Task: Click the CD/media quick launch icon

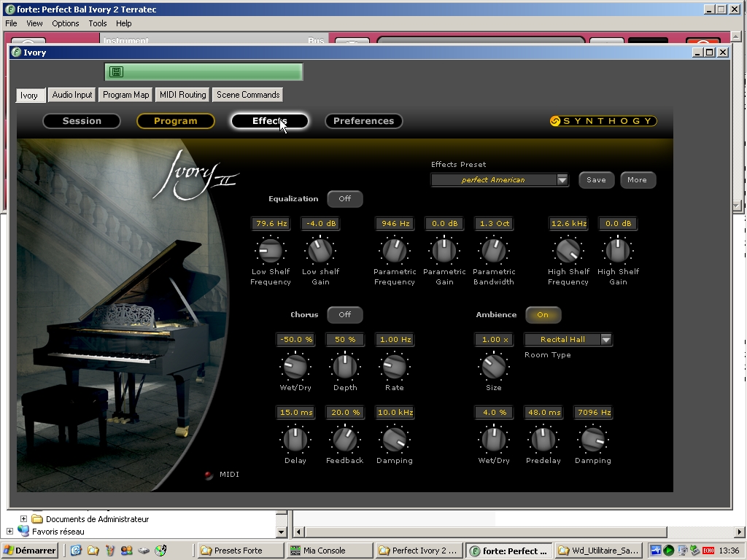Action: 161,551
